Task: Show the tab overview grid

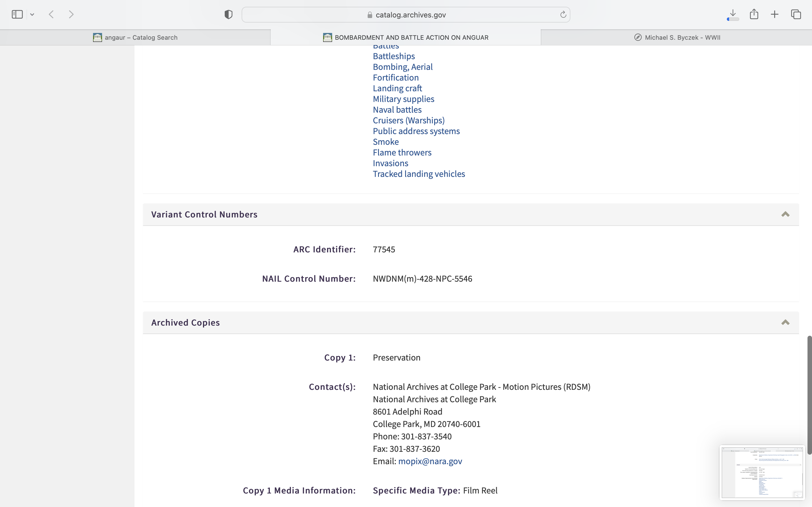Action: [x=796, y=14]
